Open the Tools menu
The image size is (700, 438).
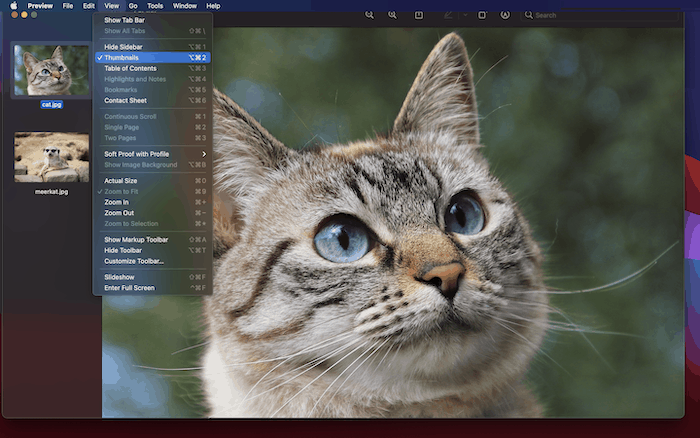[x=155, y=6]
